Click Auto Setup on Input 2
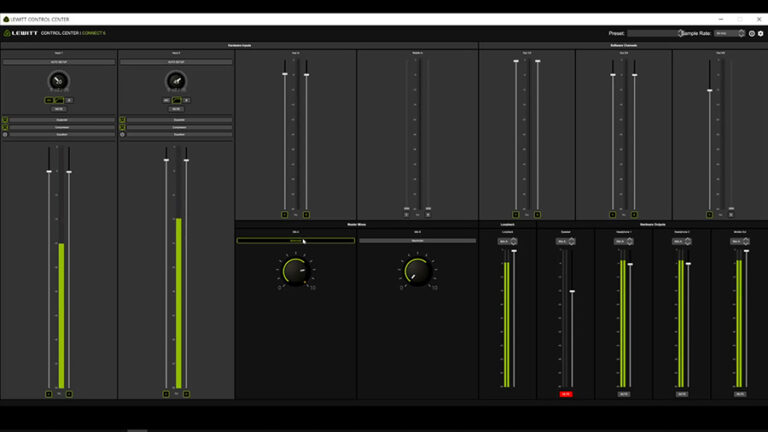This screenshot has height=432, width=768. pos(176,62)
